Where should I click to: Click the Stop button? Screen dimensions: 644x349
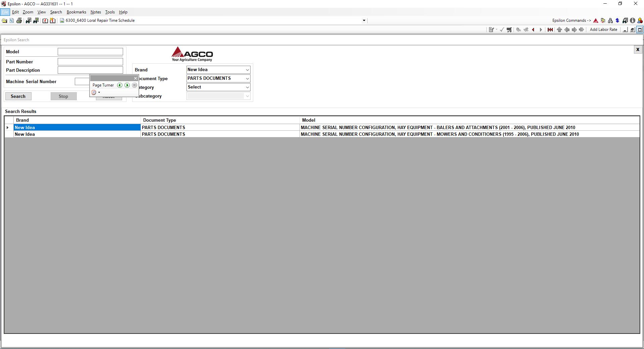tap(63, 96)
